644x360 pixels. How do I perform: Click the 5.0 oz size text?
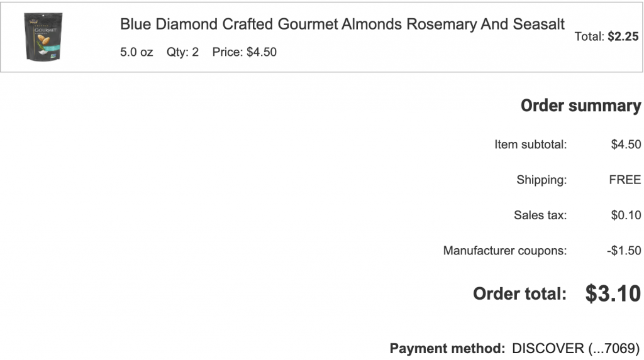[136, 52]
